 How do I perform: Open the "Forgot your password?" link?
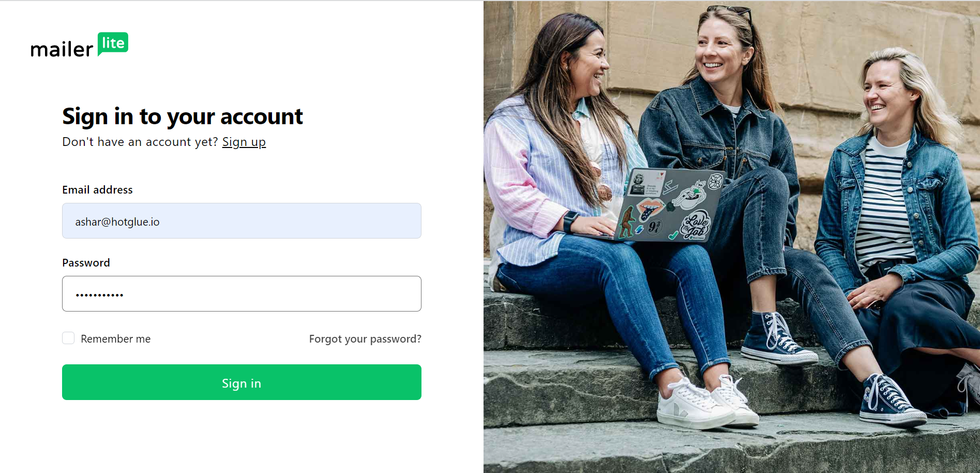(x=365, y=339)
